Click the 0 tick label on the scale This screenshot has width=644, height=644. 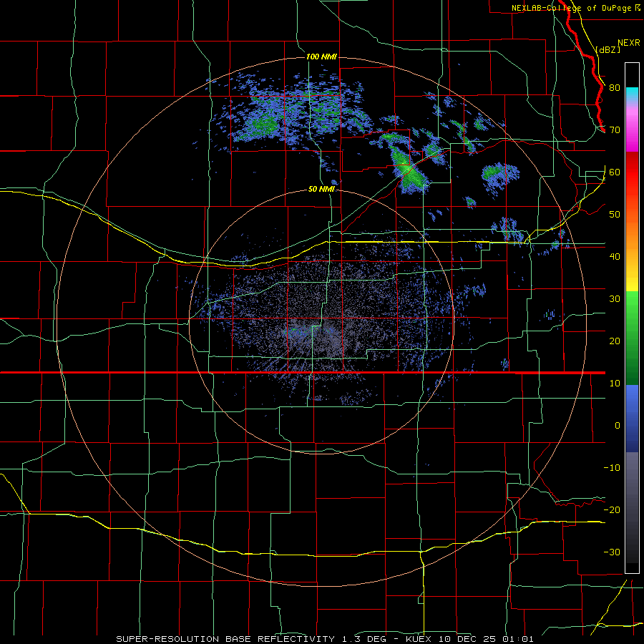[618, 426]
